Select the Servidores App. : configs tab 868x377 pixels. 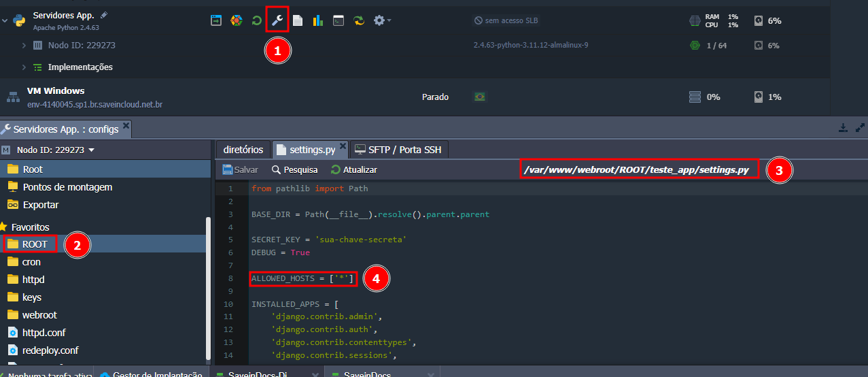tap(65, 129)
